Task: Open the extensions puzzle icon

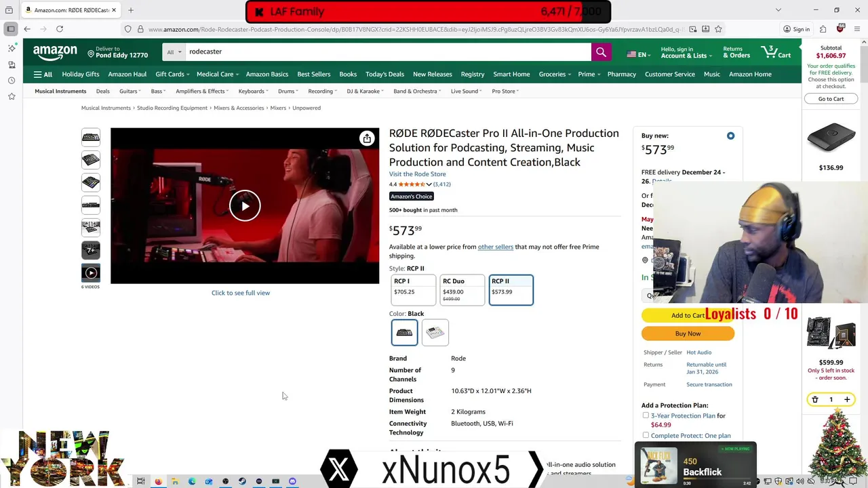Action: click(x=823, y=29)
